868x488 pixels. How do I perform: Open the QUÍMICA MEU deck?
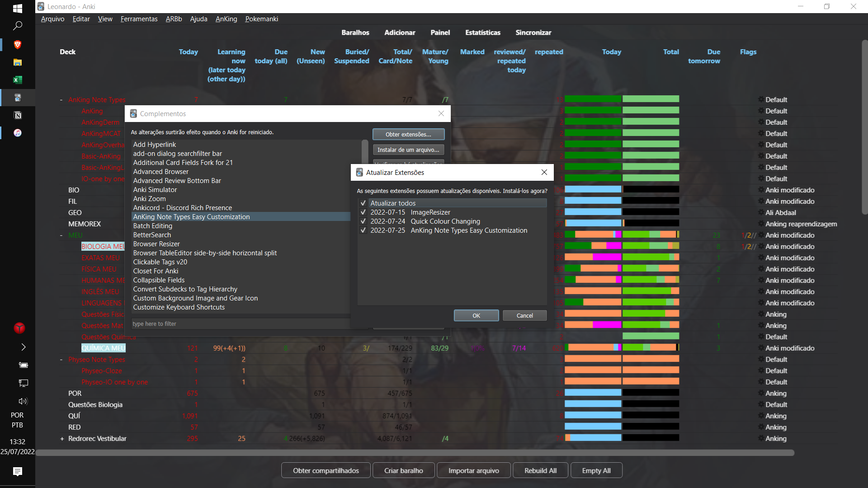pyautogui.click(x=103, y=348)
